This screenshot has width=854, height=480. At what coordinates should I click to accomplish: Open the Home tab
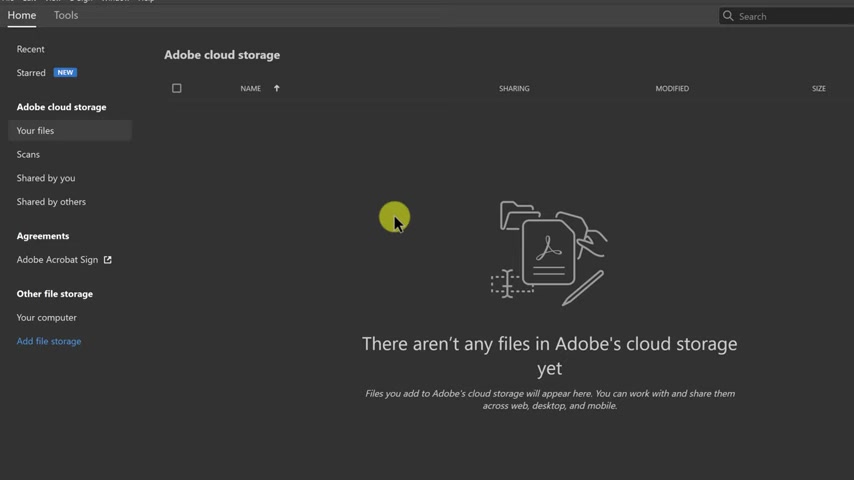click(22, 15)
